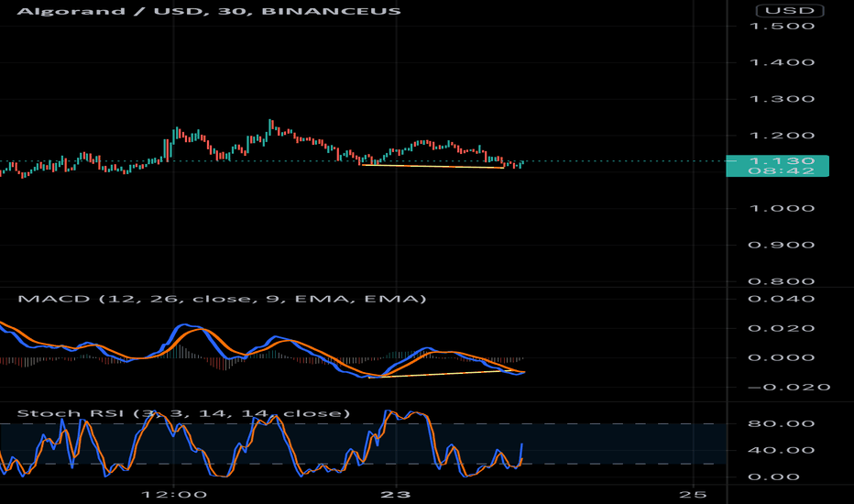This screenshot has width=854, height=504.
Task: Select the yellow trendline under price candles
Action: point(432,166)
